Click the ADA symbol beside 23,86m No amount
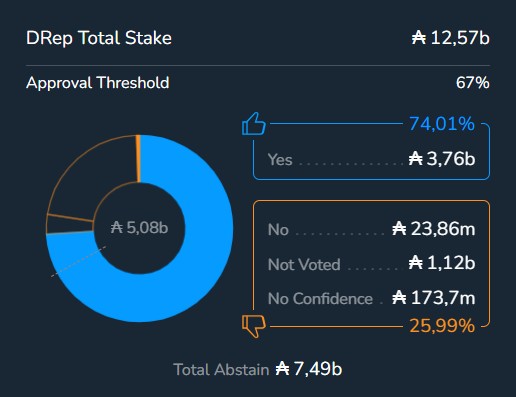516x397 pixels. click(x=399, y=229)
